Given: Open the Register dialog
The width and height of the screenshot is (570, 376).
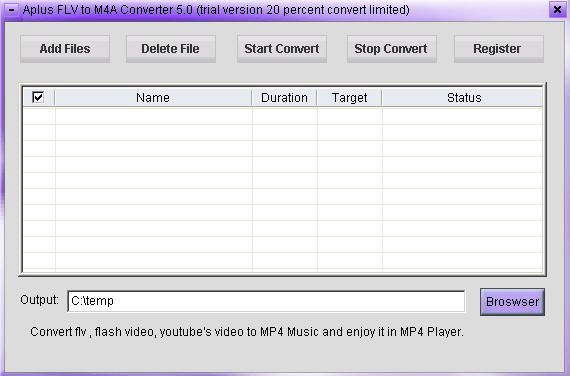Looking at the screenshot, I should tap(499, 49).
